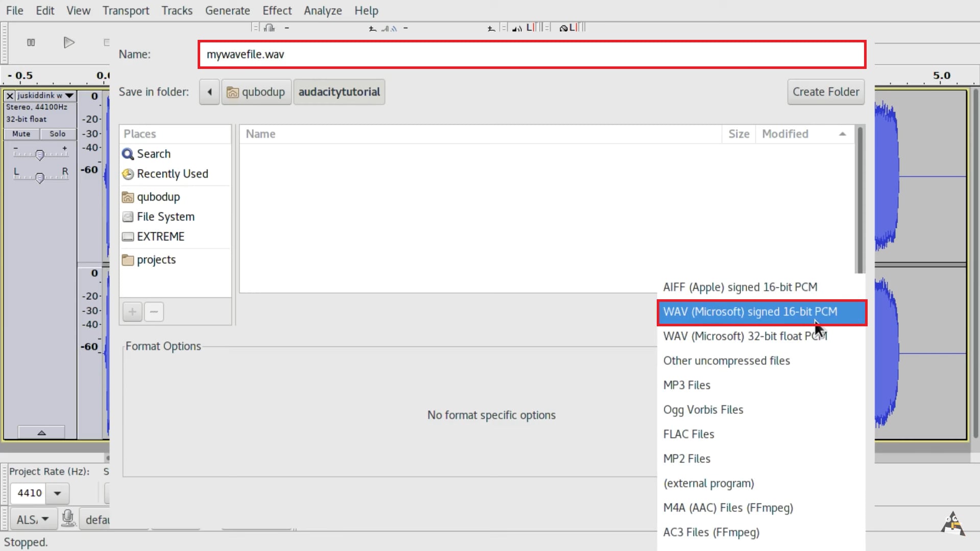Click the qubodup path button
980x551 pixels.
[256, 92]
